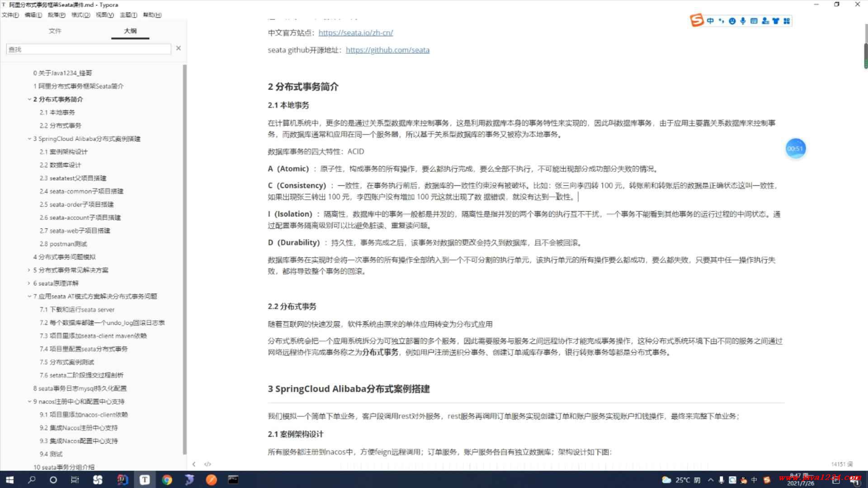Open the orange Postman taskbar icon
This screenshot has width=868, height=488.
211,479
